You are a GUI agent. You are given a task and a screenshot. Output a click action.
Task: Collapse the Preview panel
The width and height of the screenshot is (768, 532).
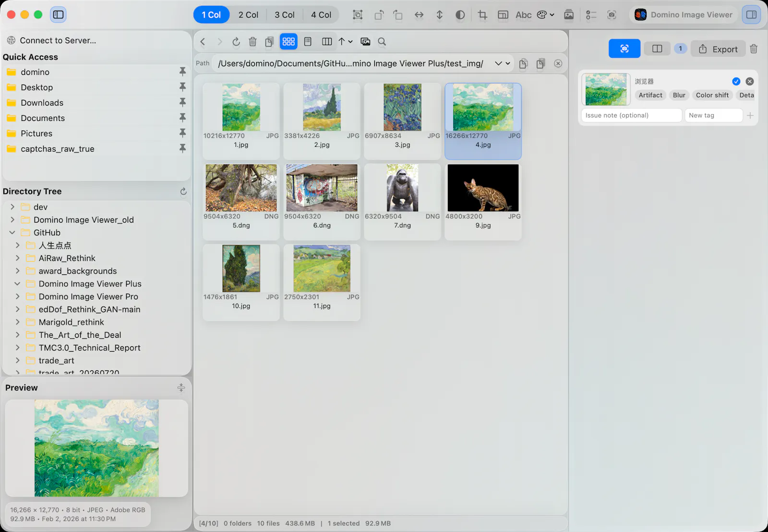pos(181,388)
